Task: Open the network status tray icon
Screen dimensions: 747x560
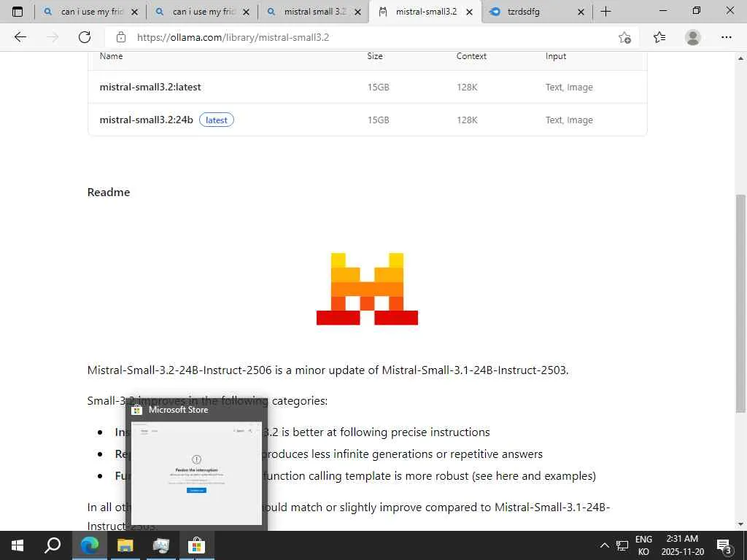Action: [622, 545]
